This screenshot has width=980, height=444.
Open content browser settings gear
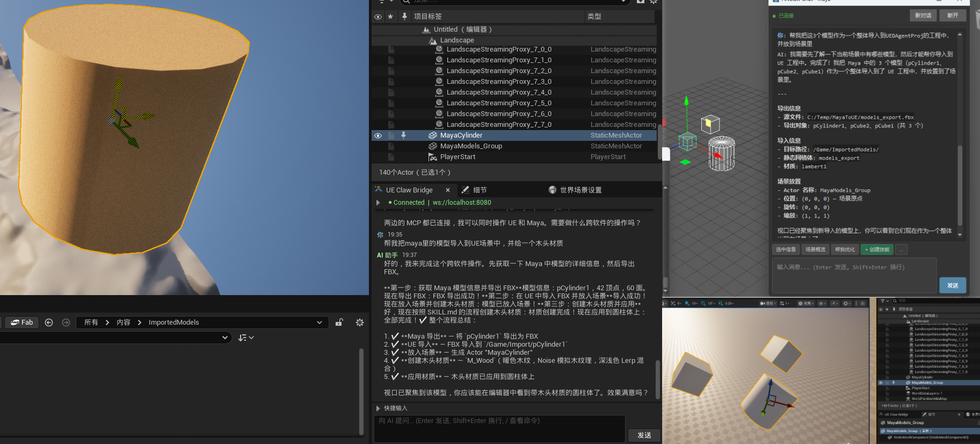click(360, 323)
